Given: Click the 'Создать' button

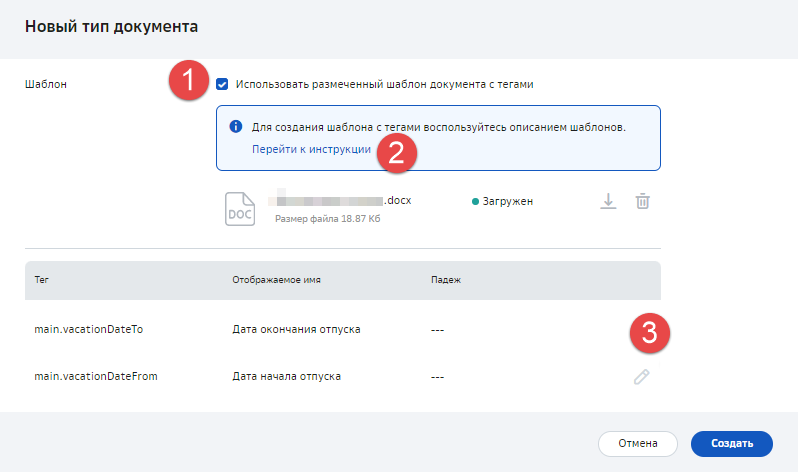Looking at the screenshot, I should tap(731, 443).
